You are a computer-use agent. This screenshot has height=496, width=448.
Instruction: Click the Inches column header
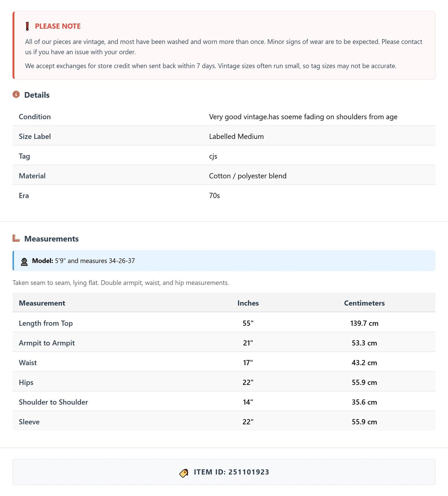(x=248, y=303)
